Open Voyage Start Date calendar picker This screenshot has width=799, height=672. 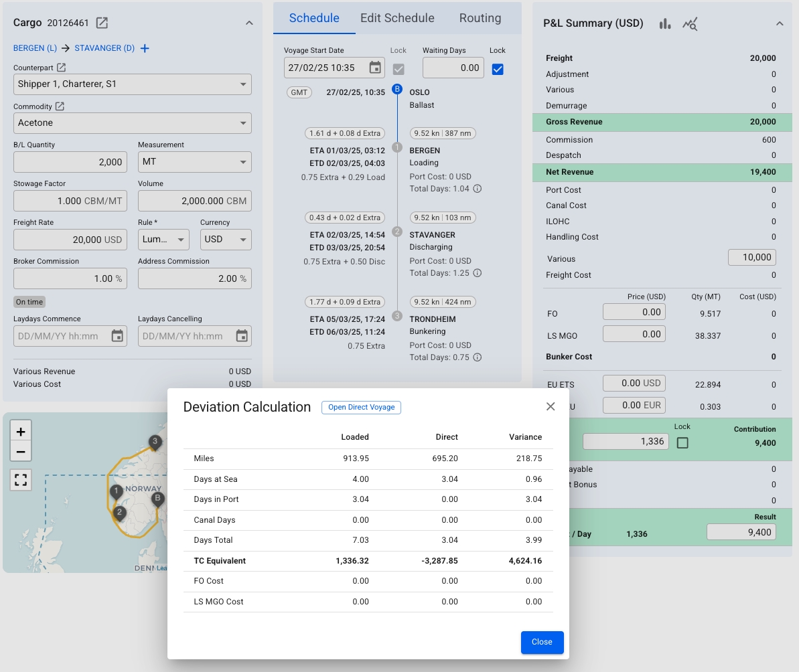(375, 68)
